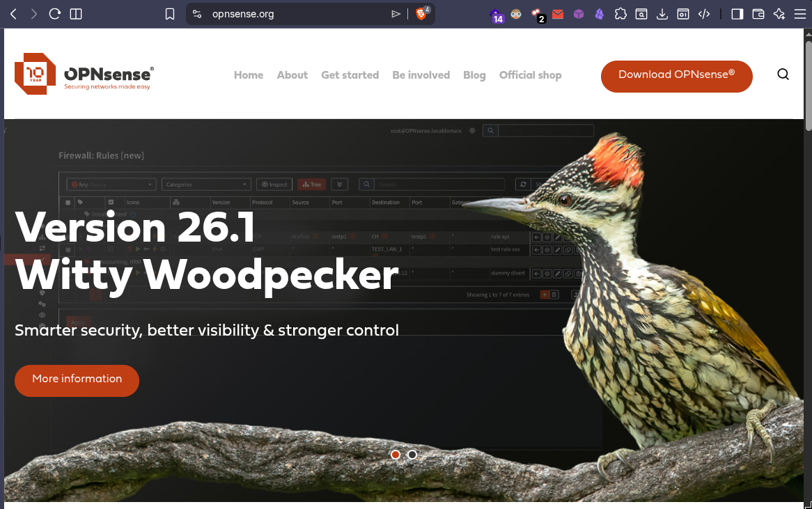Viewport: 812px width, 509px height.
Task: Toggle the browser sidebar panel
Action: click(737, 14)
